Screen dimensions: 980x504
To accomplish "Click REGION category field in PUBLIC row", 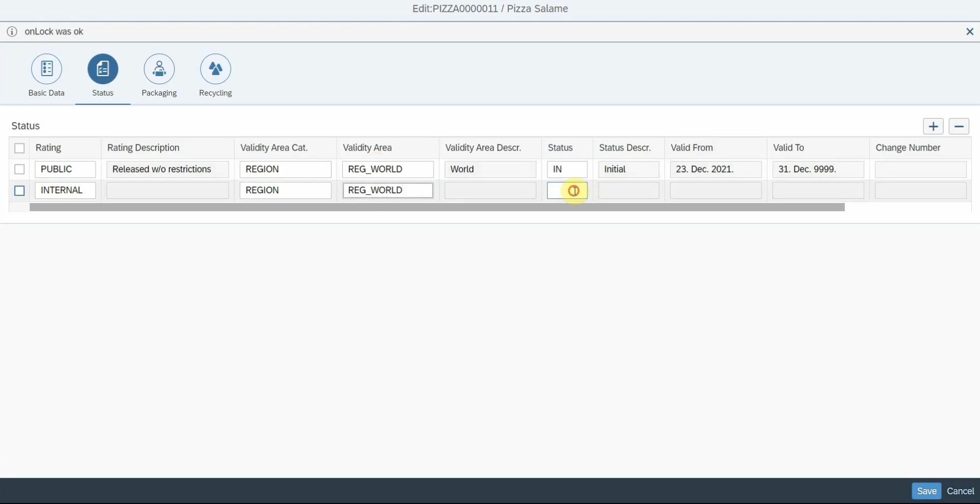I will (x=286, y=169).
